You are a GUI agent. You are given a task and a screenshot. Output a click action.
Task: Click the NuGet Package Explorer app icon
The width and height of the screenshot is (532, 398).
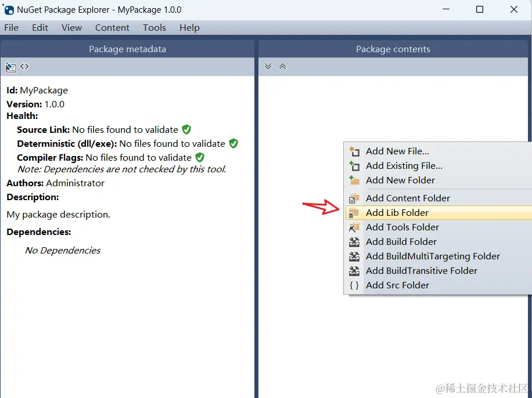click(8, 9)
